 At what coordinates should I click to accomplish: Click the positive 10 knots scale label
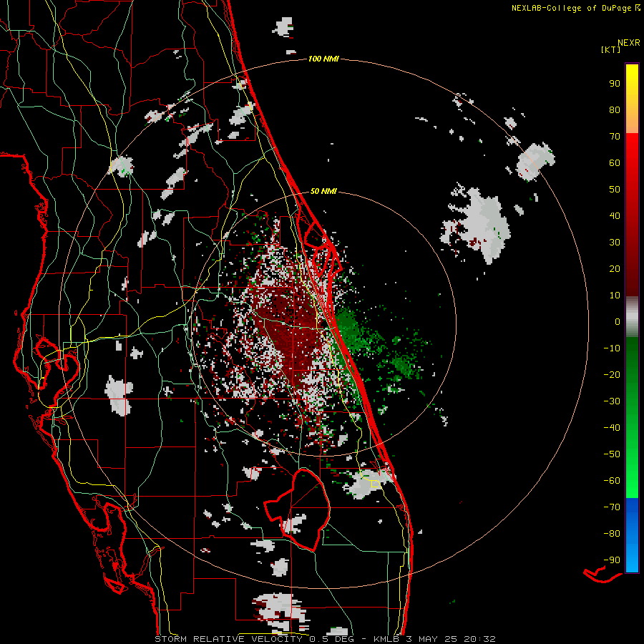[615, 296]
